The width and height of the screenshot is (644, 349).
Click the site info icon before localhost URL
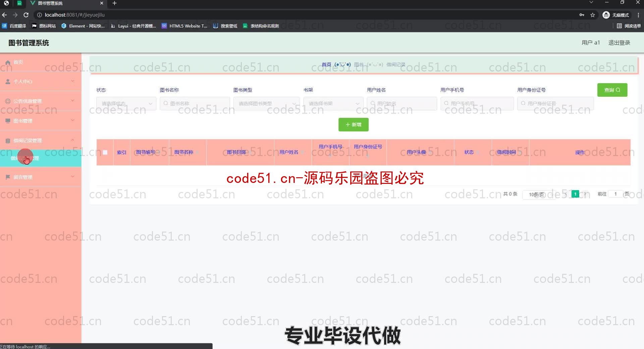click(39, 15)
